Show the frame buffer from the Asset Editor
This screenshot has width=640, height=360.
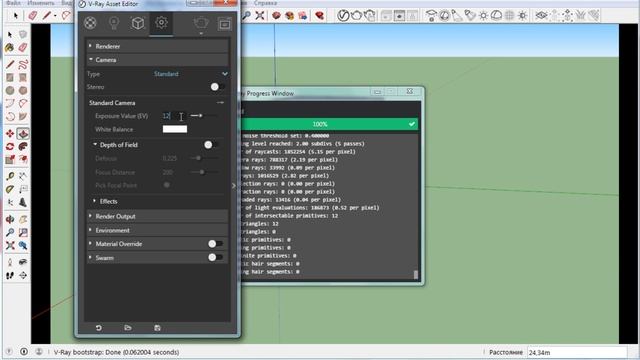pyautogui.click(x=224, y=24)
